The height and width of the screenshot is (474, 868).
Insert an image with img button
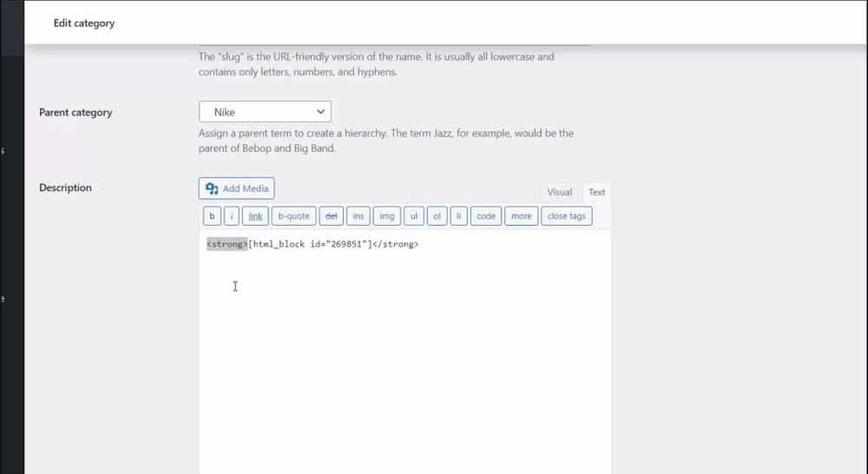tap(387, 216)
